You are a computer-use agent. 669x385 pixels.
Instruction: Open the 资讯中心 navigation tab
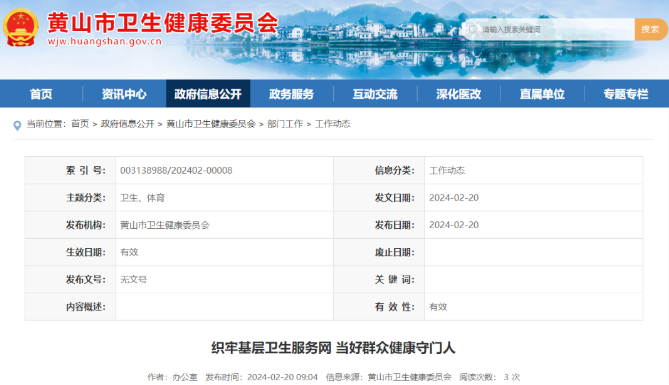point(124,94)
